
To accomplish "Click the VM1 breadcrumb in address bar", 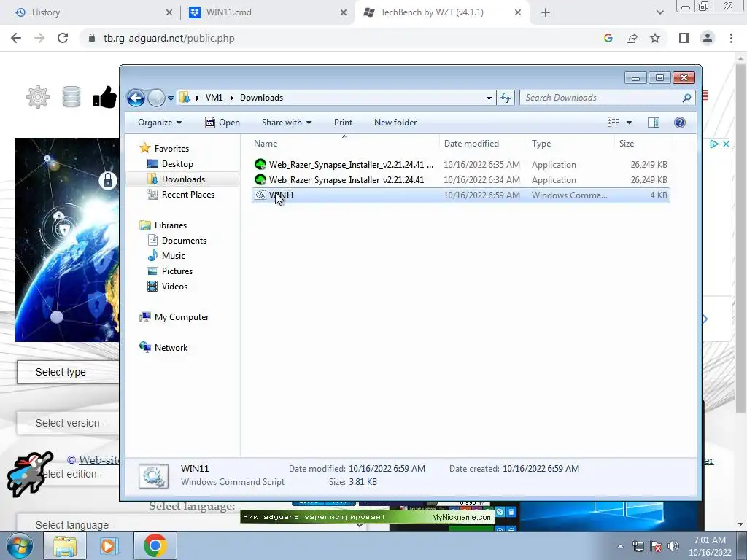I will click(214, 98).
